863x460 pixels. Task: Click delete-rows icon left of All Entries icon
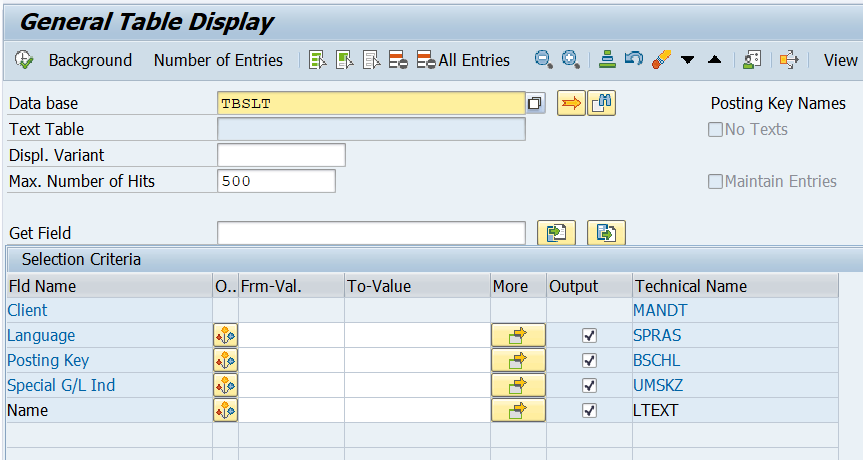coord(398,59)
